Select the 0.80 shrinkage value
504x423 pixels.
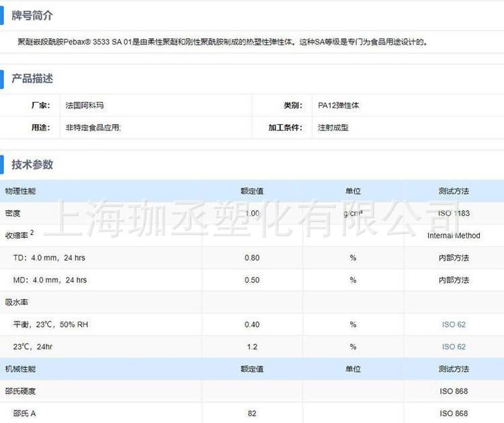point(252,258)
